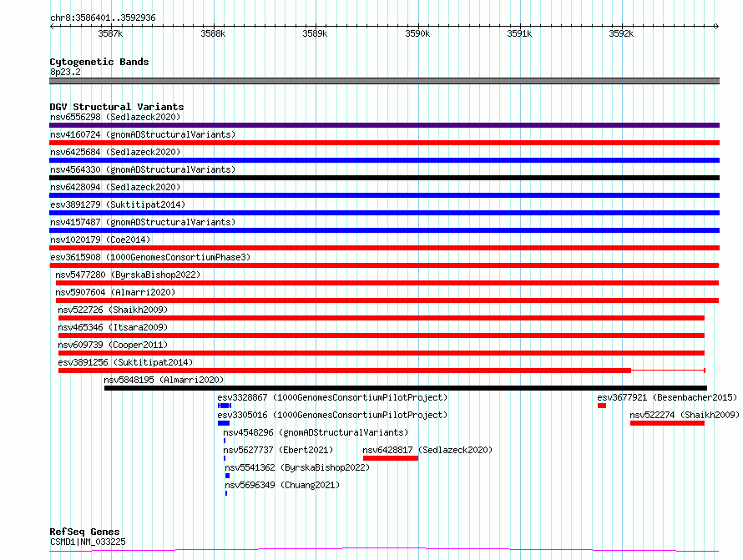Select the blue nsv4157487 variant bar
This screenshot has height=560, width=743.
pos(384,230)
